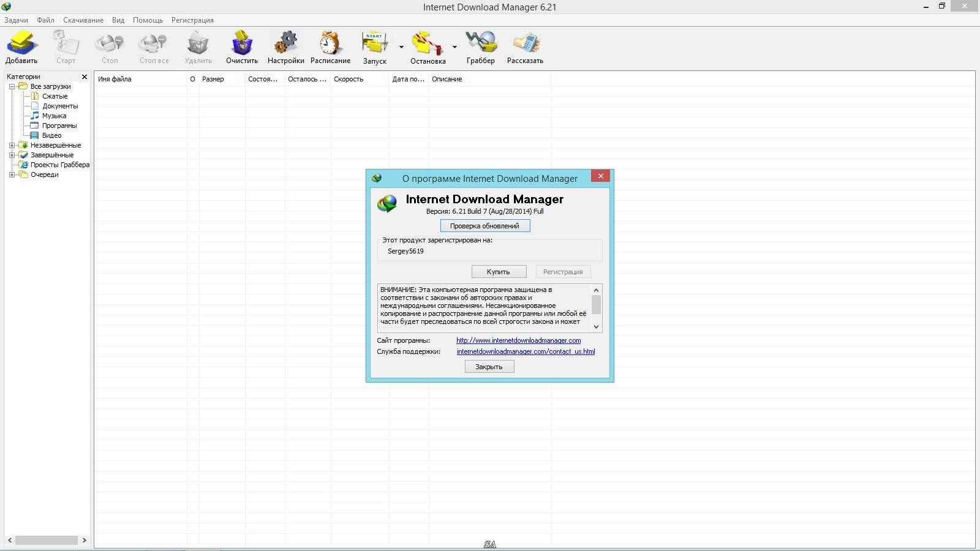980x551 pixels.
Task: Expand the Незавершённые tree node
Action: 12,145
